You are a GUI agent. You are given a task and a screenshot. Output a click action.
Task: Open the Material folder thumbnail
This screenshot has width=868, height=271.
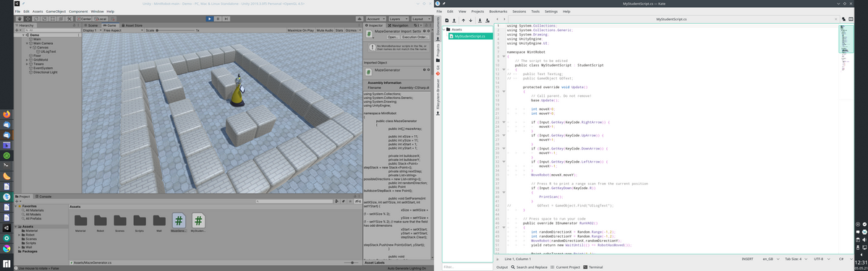(x=80, y=222)
